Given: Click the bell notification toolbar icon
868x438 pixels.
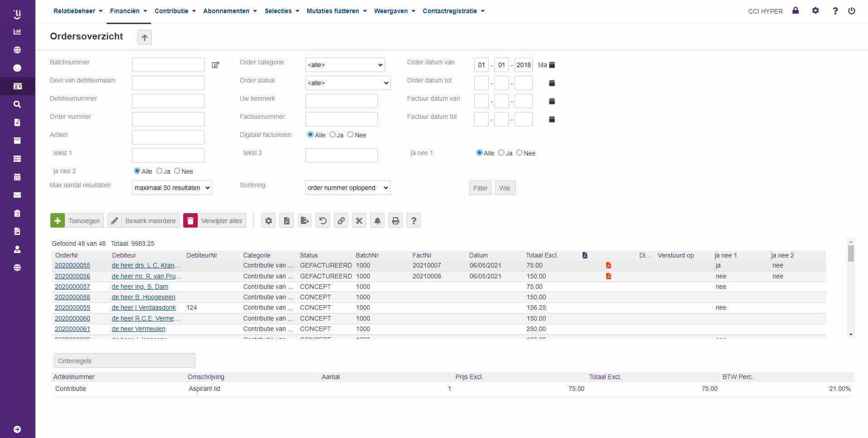Looking at the screenshot, I should pos(377,221).
